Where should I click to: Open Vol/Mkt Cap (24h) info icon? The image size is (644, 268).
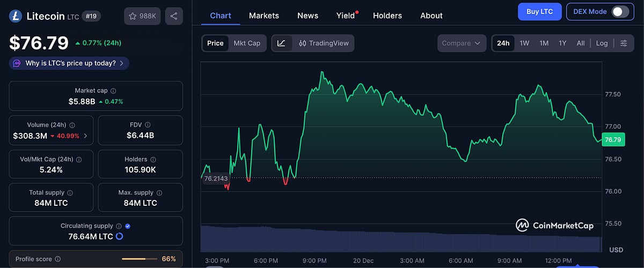79,159
